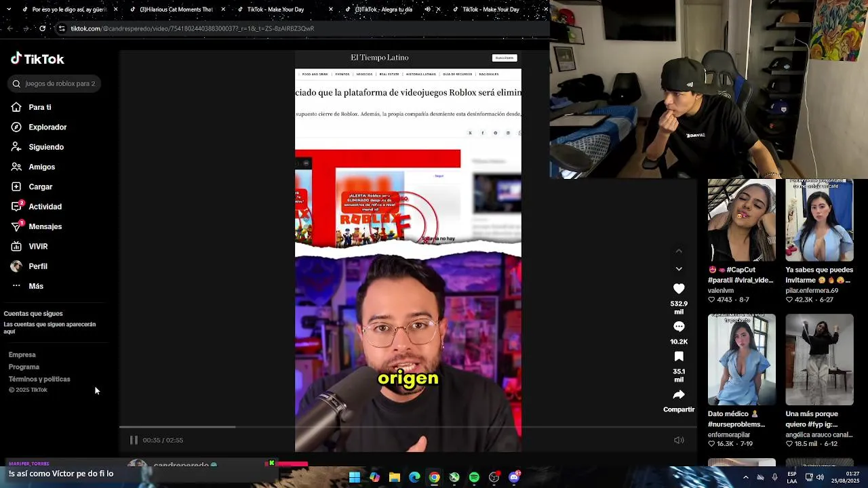Open the Mensajes inbox
Viewport: 868px width, 488px height.
click(x=37, y=226)
